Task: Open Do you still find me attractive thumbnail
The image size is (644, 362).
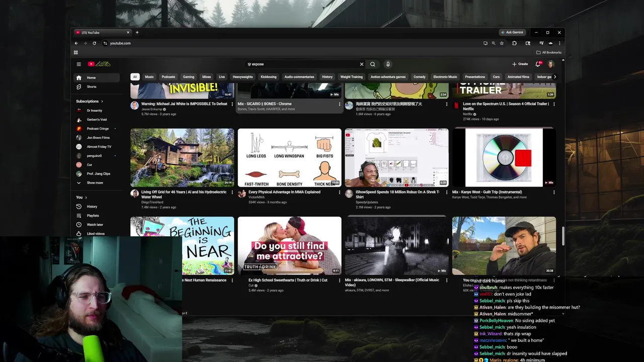Action: [289, 245]
